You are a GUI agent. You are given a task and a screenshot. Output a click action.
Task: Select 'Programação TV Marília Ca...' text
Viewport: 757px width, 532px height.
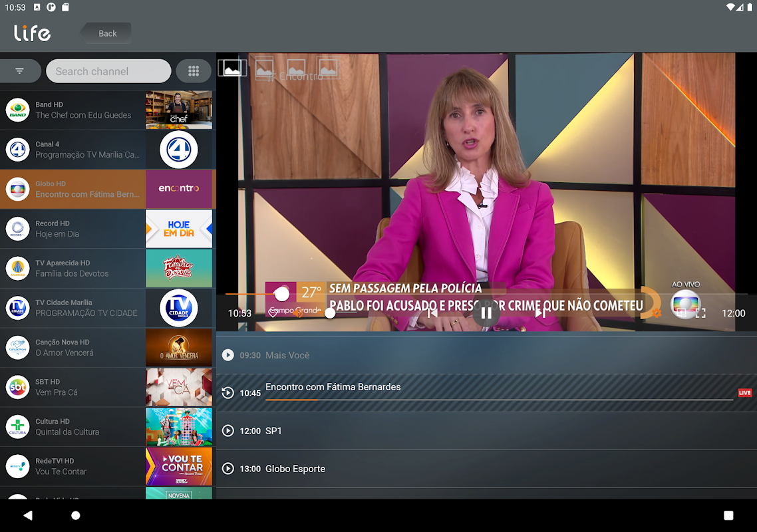87,155
